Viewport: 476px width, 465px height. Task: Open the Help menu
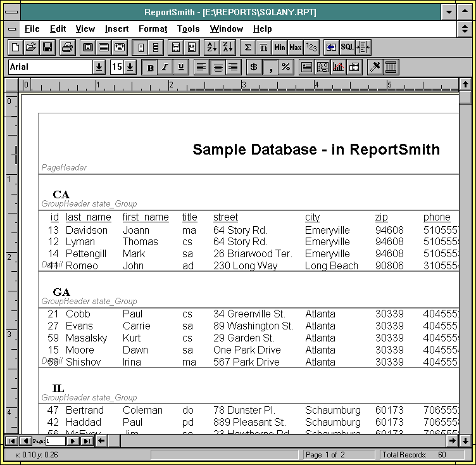262,29
